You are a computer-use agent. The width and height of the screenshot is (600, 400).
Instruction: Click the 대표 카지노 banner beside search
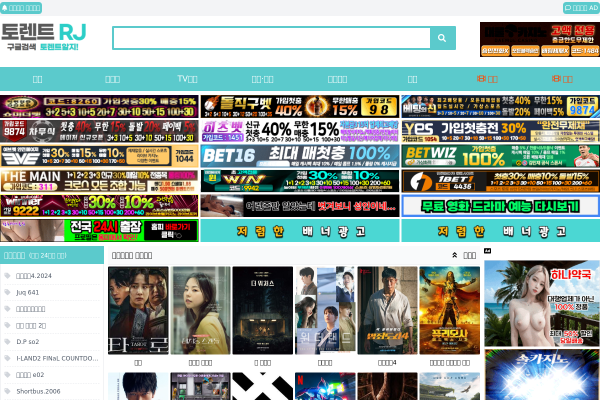point(540,39)
